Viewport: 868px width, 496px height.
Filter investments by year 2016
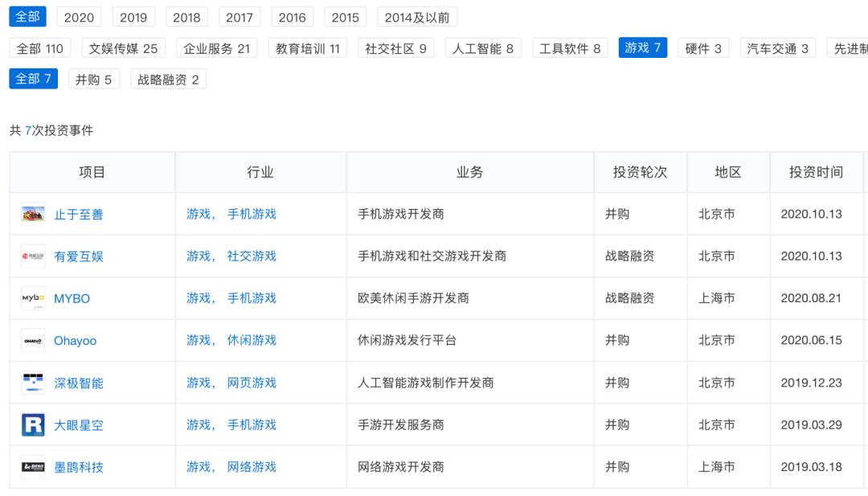coord(293,18)
